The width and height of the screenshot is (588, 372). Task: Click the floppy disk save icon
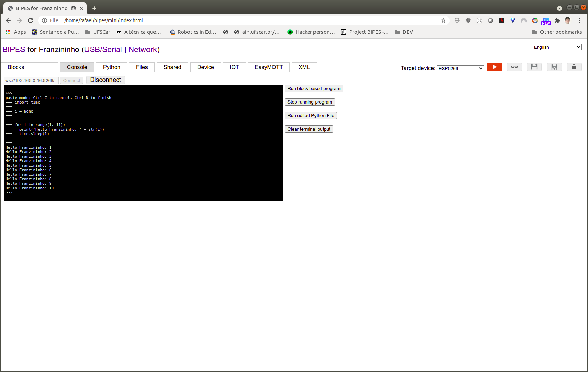click(534, 67)
